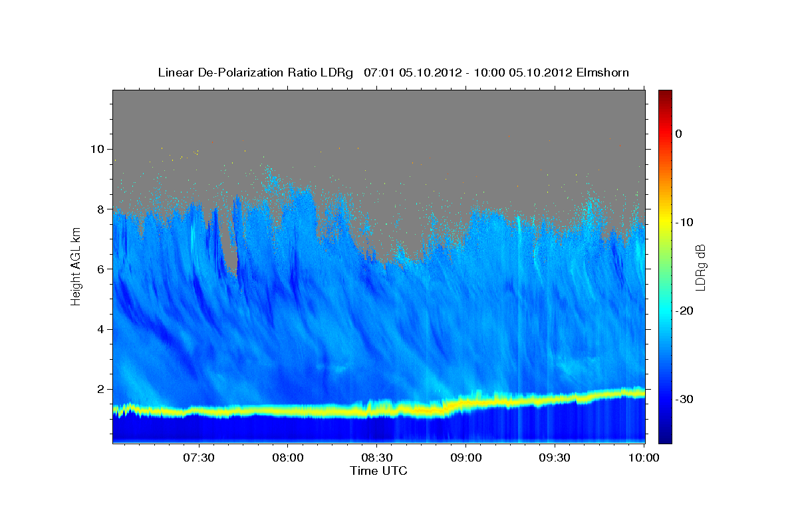Click the '10:00' time axis label

point(644,458)
